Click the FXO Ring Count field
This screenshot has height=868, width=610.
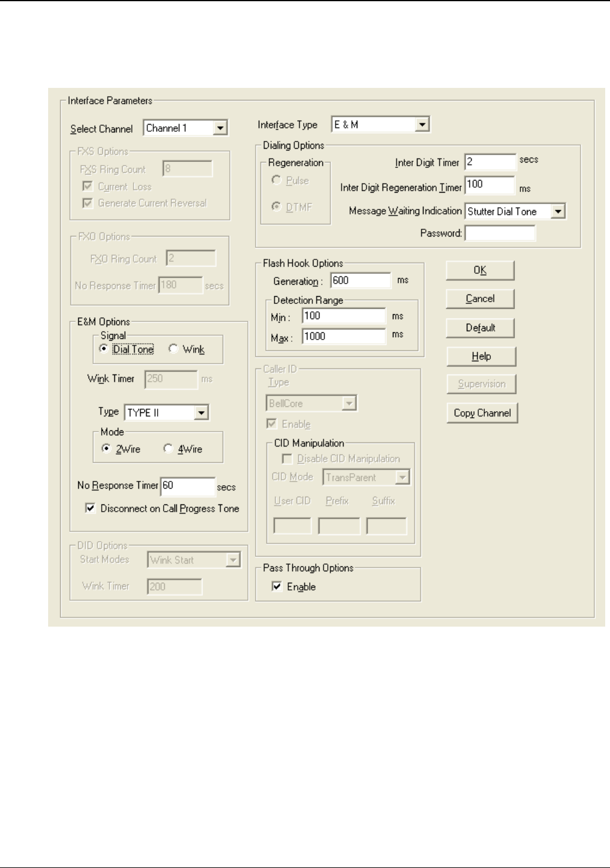click(191, 259)
